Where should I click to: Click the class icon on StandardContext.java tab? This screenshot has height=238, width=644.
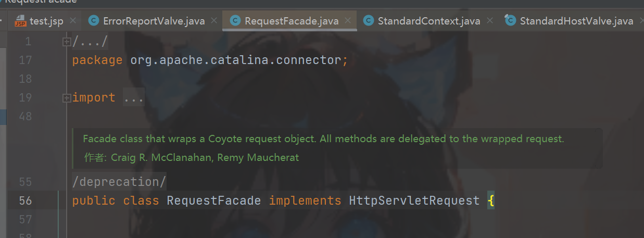coord(369,21)
